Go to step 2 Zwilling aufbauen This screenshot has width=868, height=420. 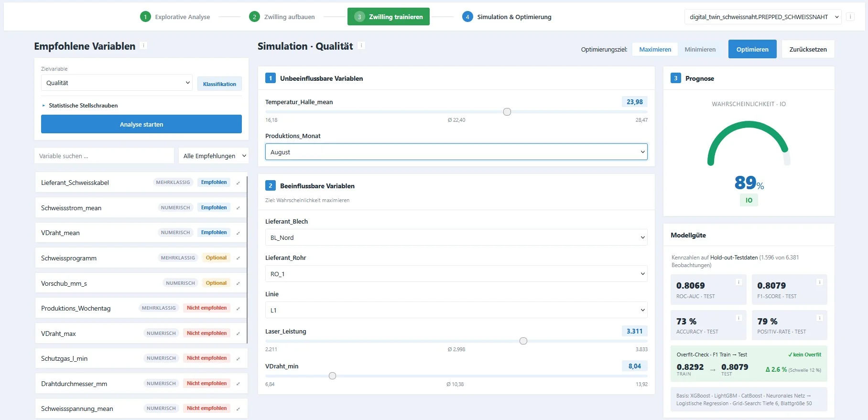tap(282, 17)
